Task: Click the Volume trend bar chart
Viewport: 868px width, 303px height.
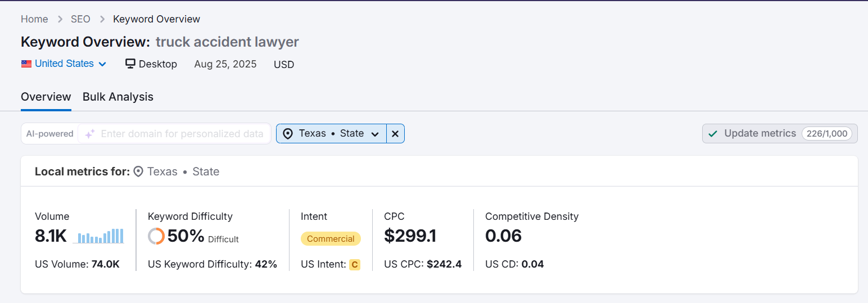Action: pos(98,236)
